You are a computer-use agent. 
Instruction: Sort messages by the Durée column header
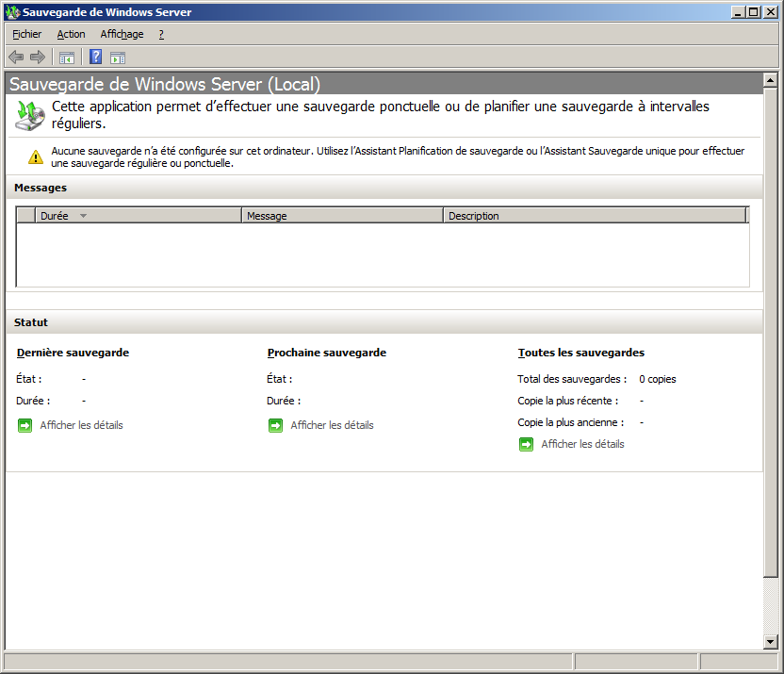click(55, 216)
